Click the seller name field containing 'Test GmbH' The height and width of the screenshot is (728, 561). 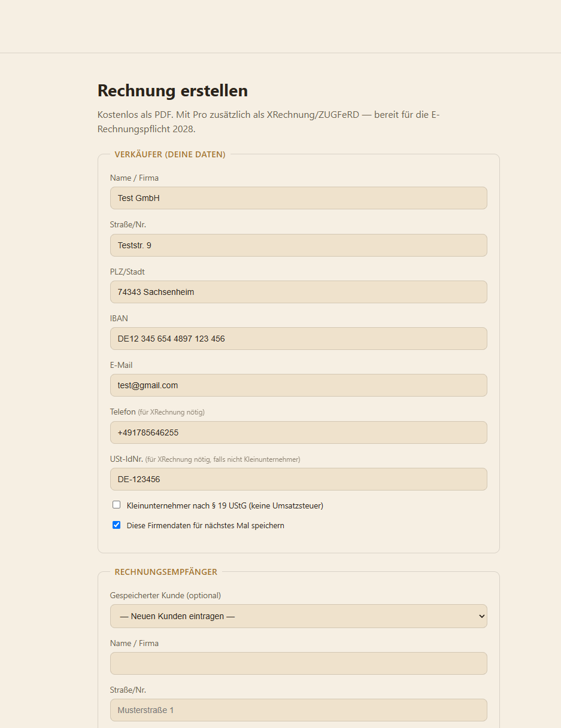click(298, 198)
